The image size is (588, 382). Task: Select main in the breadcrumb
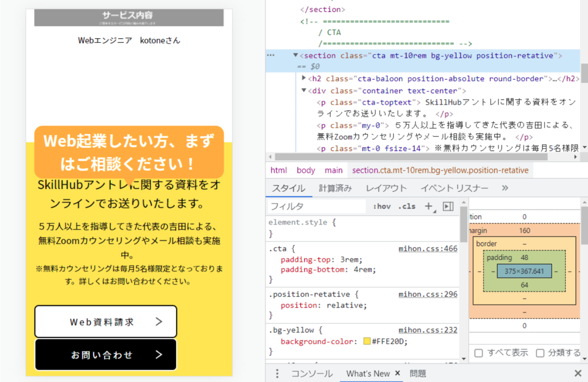coord(334,170)
